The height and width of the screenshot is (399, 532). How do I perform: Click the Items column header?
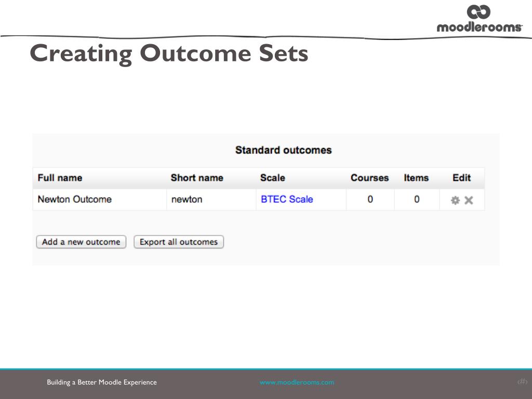pyautogui.click(x=416, y=178)
